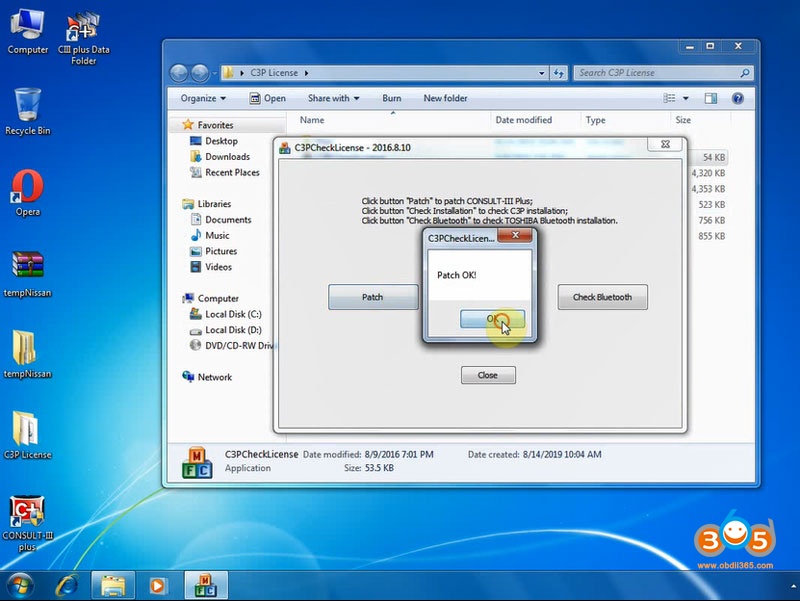
Task: Confirm the Patch OK! message with OK
Action: coord(492,319)
